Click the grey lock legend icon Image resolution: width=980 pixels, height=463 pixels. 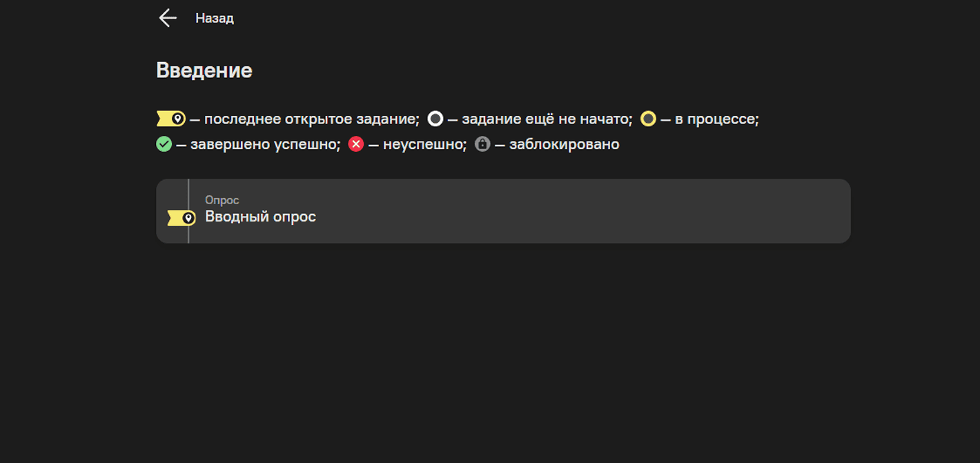pyautogui.click(x=482, y=144)
